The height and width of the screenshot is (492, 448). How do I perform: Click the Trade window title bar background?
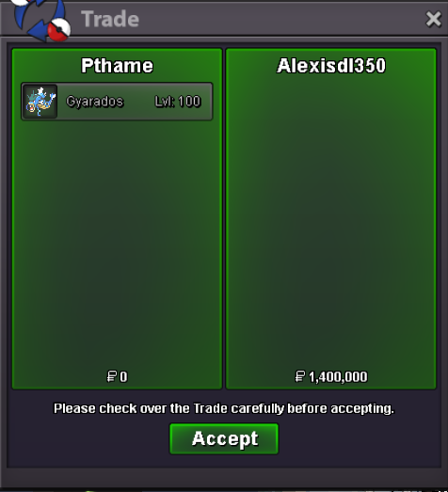click(x=267, y=19)
